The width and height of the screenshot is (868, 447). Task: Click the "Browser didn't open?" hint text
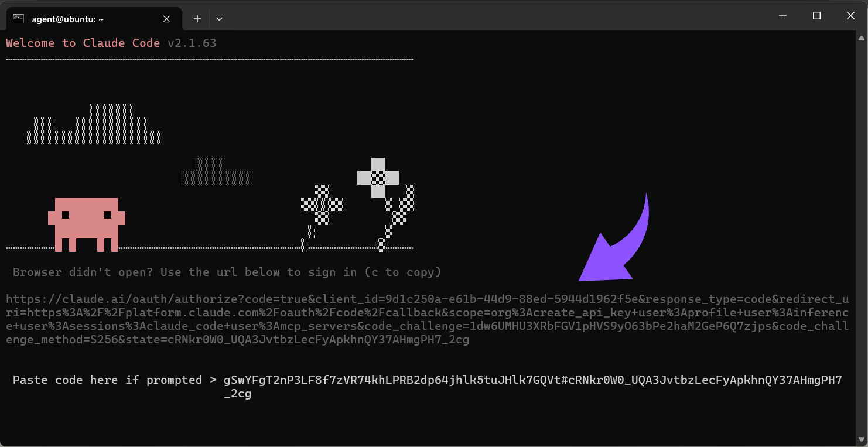tap(226, 272)
